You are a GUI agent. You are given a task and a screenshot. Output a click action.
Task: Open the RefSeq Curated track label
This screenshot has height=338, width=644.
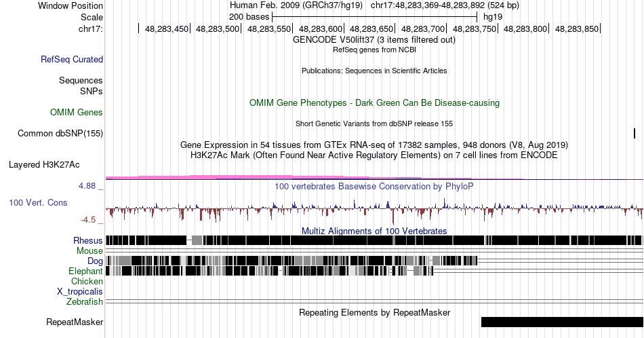pyautogui.click(x=72, y=59)
